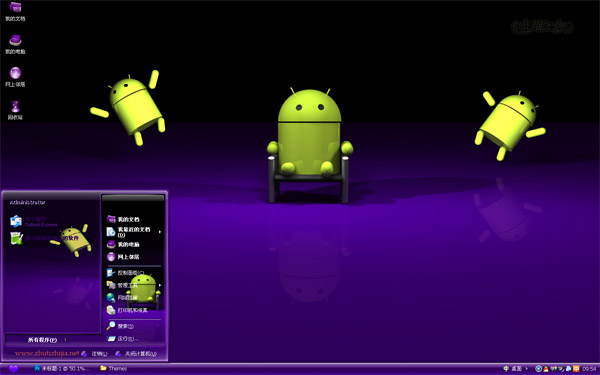Viewport: 600px width, 375px height.
Task: Expand Administrative Tools submenu arrow
Action: [x=160, y=285]
